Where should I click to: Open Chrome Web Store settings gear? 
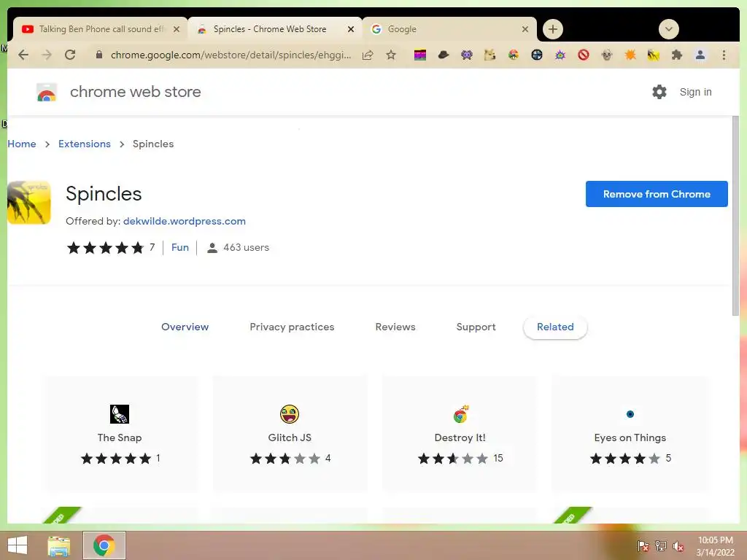pos(659,92)
